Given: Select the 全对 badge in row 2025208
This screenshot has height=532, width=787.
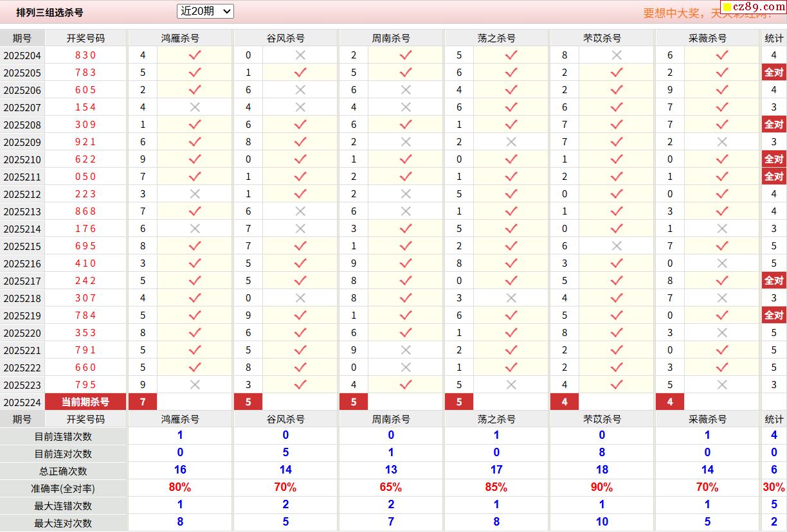Looking at the screenshot, I should point(773,125).
